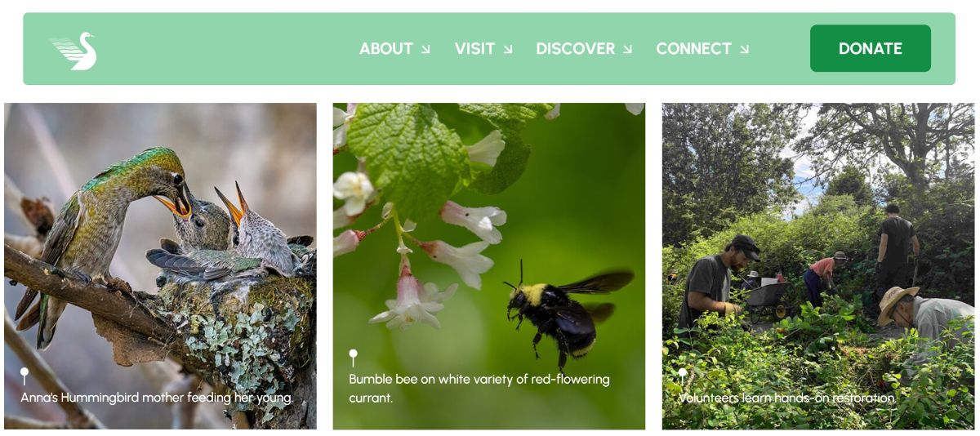Viewport: 980px width, 436px height.
Task: Select the volunteers restoration caption
Action: coord(787,398)
